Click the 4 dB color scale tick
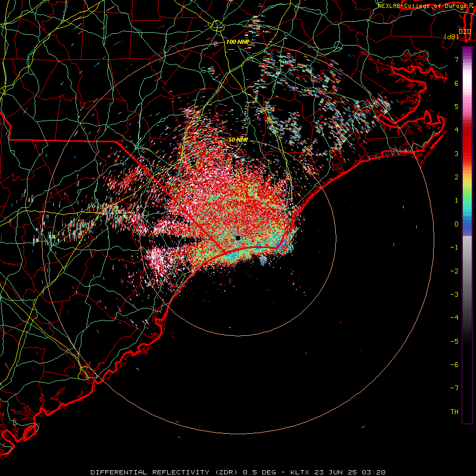Screen dimensions: 476x476 click(456, 130)
